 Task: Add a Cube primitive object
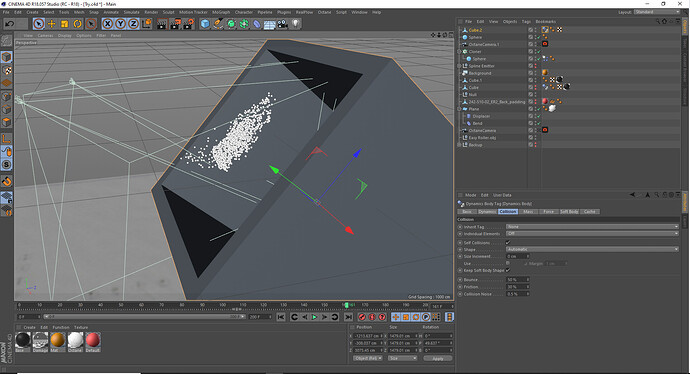coord(205,24)
